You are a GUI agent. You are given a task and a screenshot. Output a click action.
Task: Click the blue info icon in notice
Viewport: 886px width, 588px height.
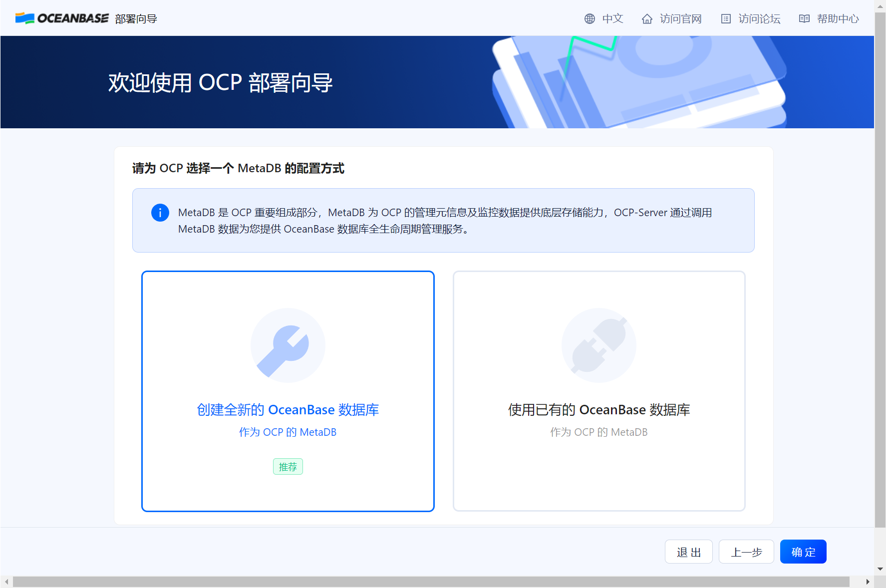[x=160, y=213]
